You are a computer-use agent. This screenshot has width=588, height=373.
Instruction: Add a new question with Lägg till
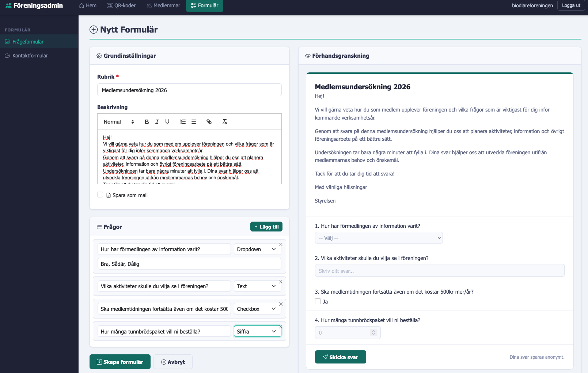266,226
